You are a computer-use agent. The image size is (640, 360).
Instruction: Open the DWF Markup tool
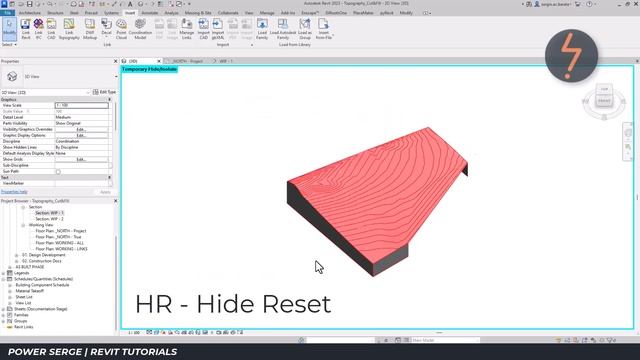tap(90, 29)
